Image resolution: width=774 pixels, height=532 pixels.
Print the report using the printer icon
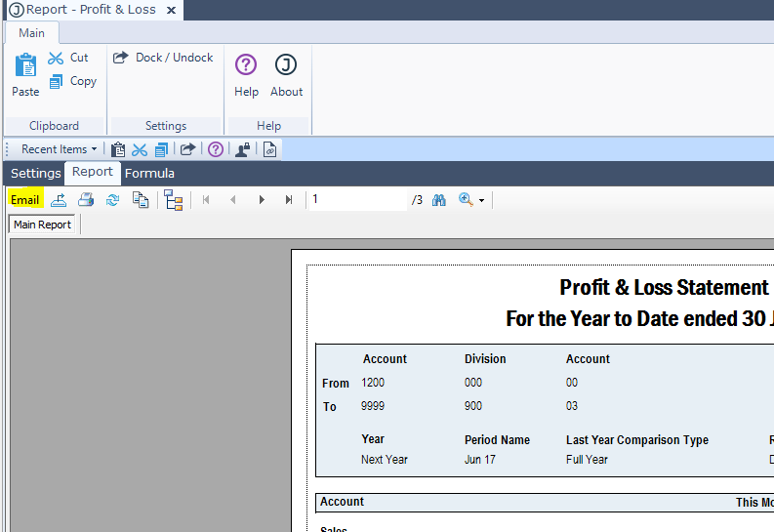click(86, 200)
